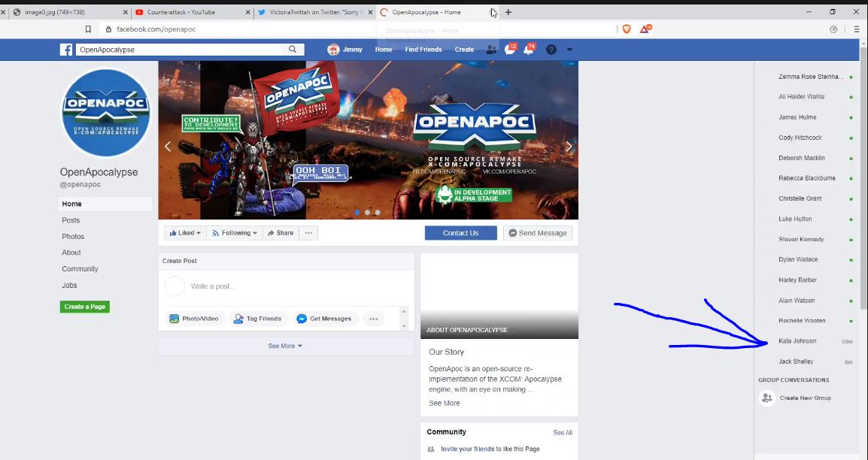The image size is (868, 460).
Task: Click the Get Messages button
Action: 324,319
